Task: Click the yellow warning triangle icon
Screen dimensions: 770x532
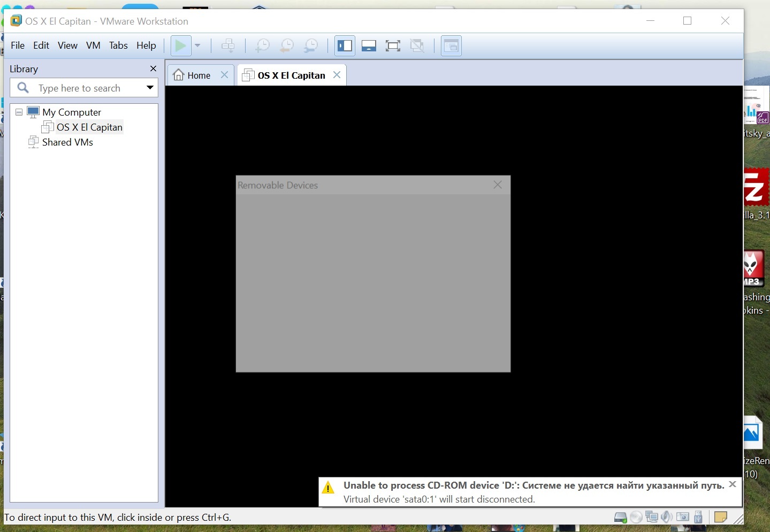Action: [329, 488]
